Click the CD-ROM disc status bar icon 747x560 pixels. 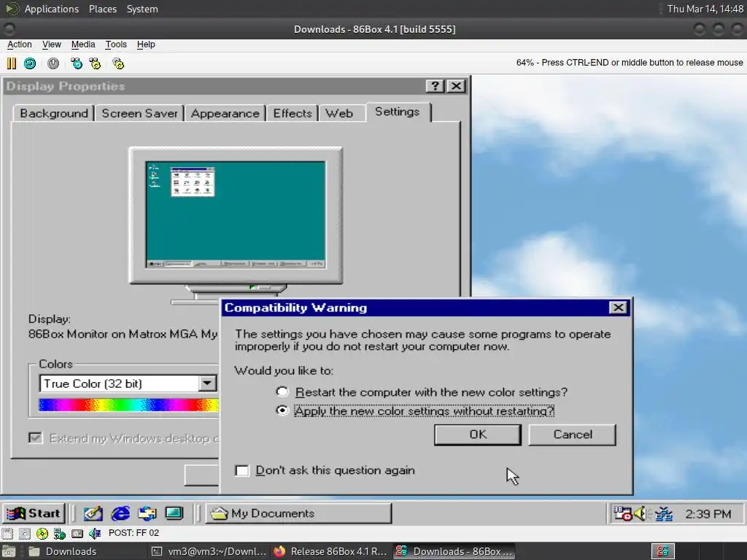click(42, 533)
